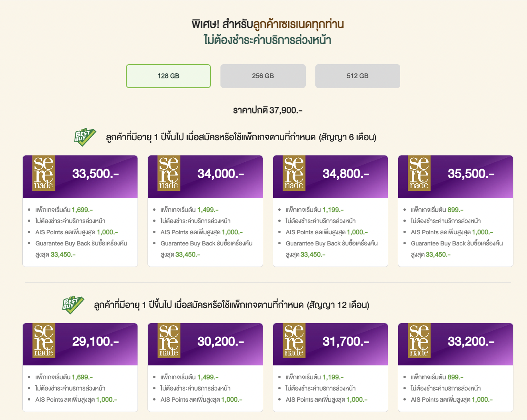
Task: Switch to the 256 GB storage option
Action: (x=263, y=76)
